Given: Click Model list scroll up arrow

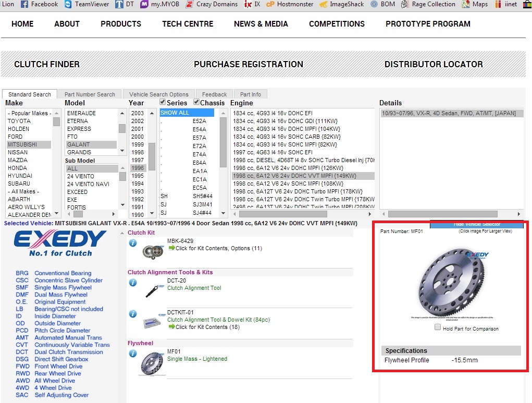Looking at the screenshot, I should tap(122, 113).
